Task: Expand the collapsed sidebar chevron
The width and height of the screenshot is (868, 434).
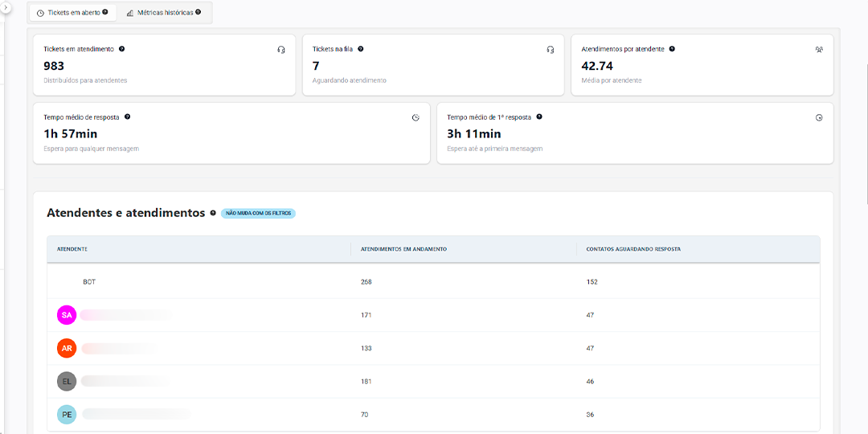Action: tap(5, 6)
